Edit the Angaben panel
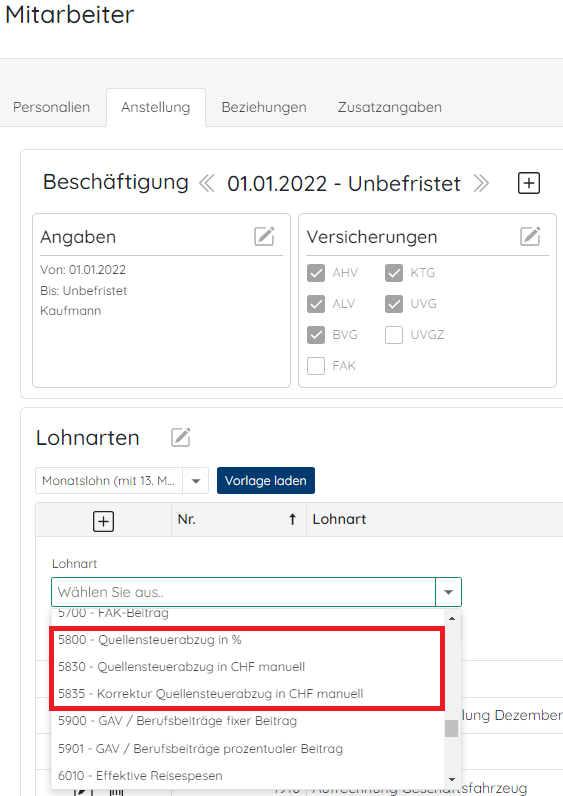 tap(264, 237)
